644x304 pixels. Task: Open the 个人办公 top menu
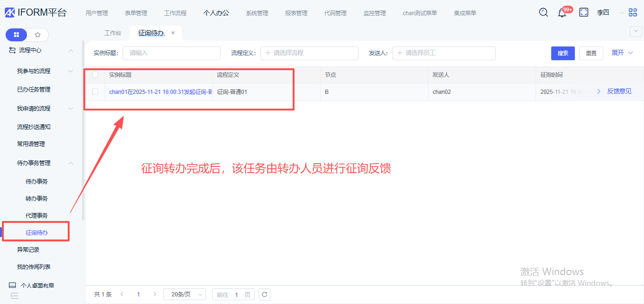216,13
